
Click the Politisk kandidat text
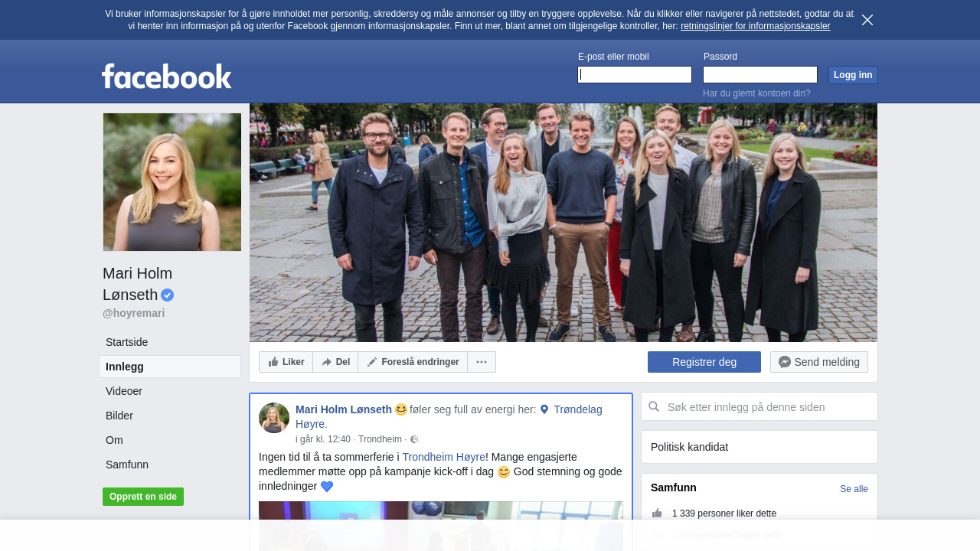689,447
